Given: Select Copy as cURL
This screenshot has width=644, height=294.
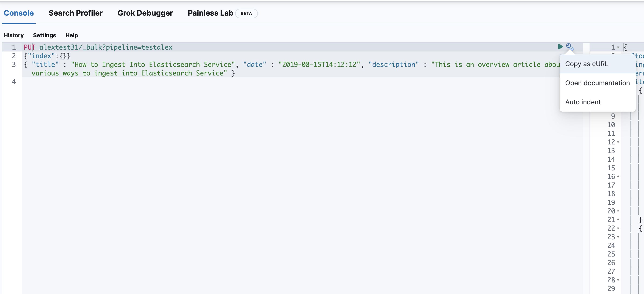Looking at the screenshot, I should tap(586, 64).
